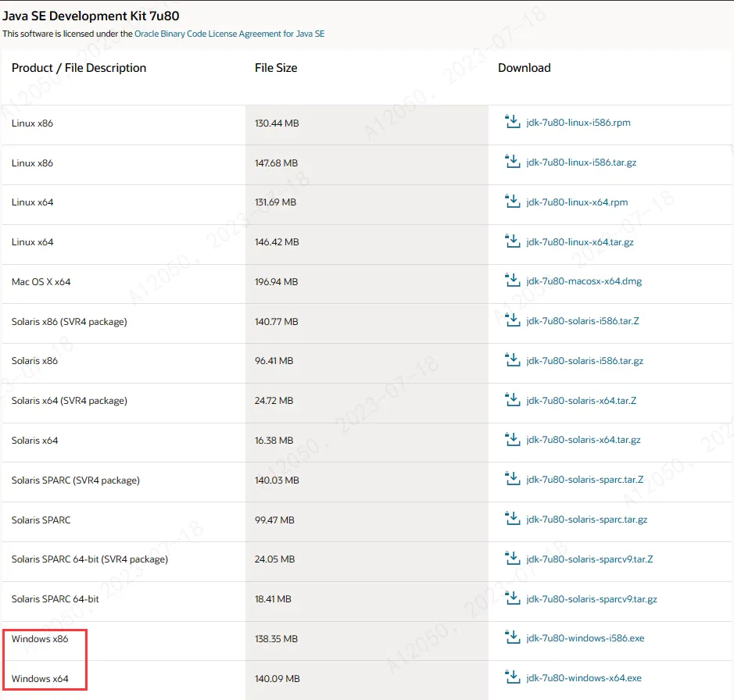
Task: Click download icon beside jdk-7u80-linux-i586.tar.gz
Action: pyautogui.click(x=513, y=162)
